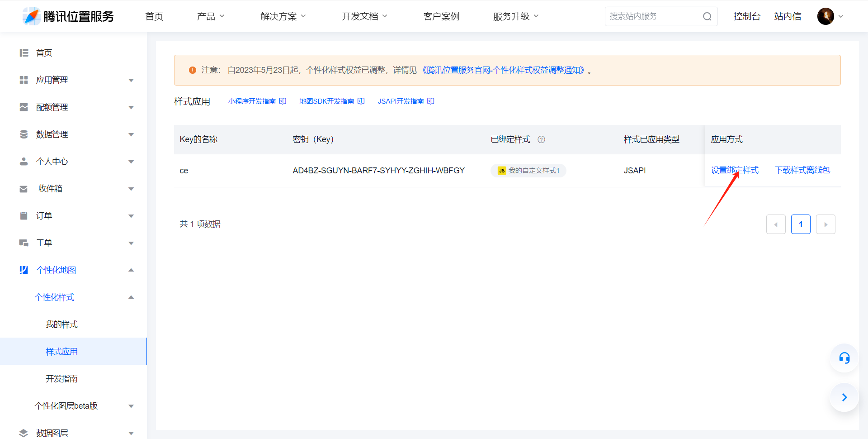
Task: Select 样式应用 in the sidebar
Action: coord(73,351)
